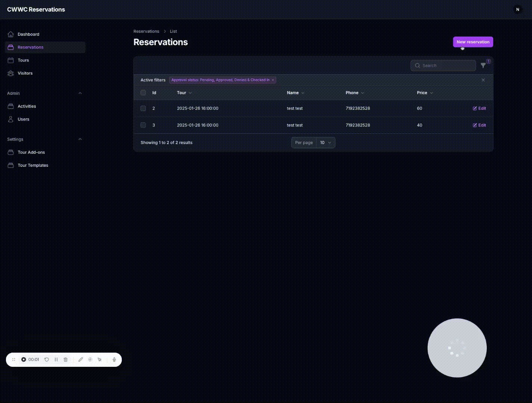This screenshot has width=532, height=403.
Task: Select the Tours calendar icon
Action: (x=10, y=60)
